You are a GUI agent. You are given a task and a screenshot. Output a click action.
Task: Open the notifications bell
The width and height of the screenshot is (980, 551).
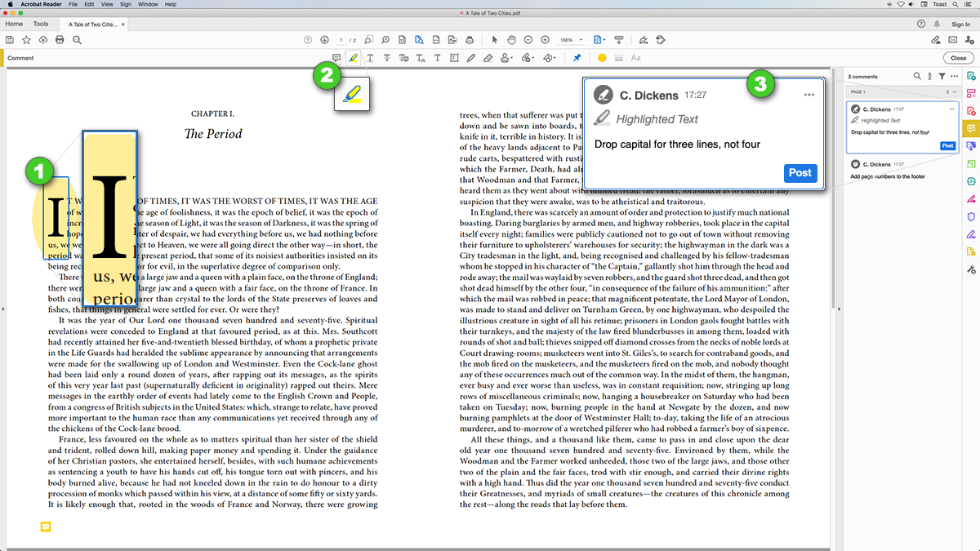point(937,24)
